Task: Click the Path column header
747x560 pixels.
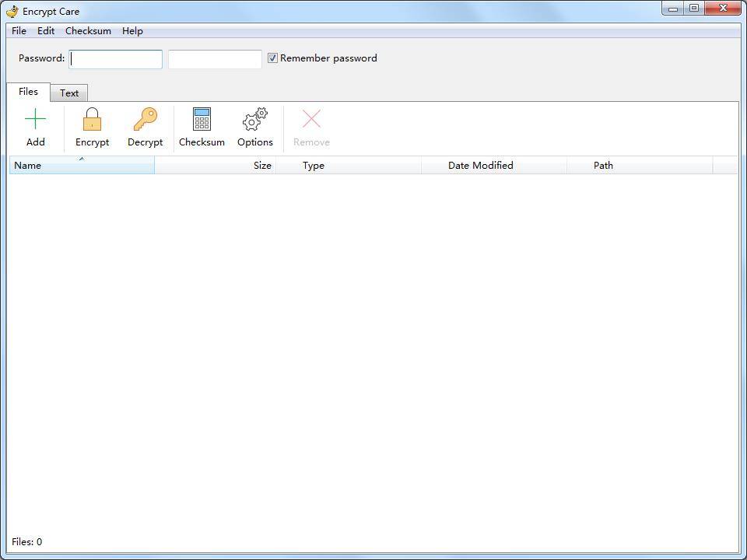Action: point(603,165)
